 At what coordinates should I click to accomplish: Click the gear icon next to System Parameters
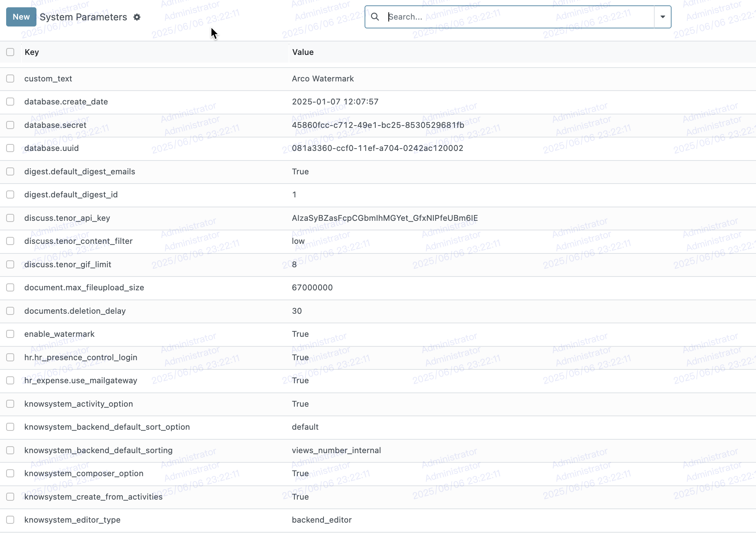pos(137,17)
